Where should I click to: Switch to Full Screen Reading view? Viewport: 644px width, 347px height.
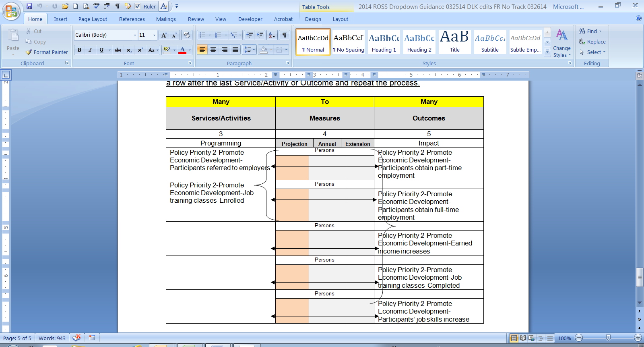coord(523,338)
